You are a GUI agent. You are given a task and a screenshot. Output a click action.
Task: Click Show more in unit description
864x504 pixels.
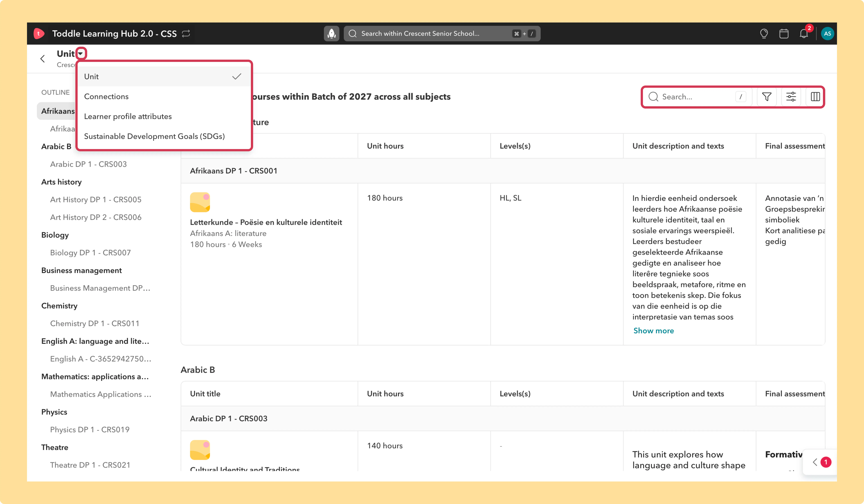pyautogui.click(x=653, y=330)
